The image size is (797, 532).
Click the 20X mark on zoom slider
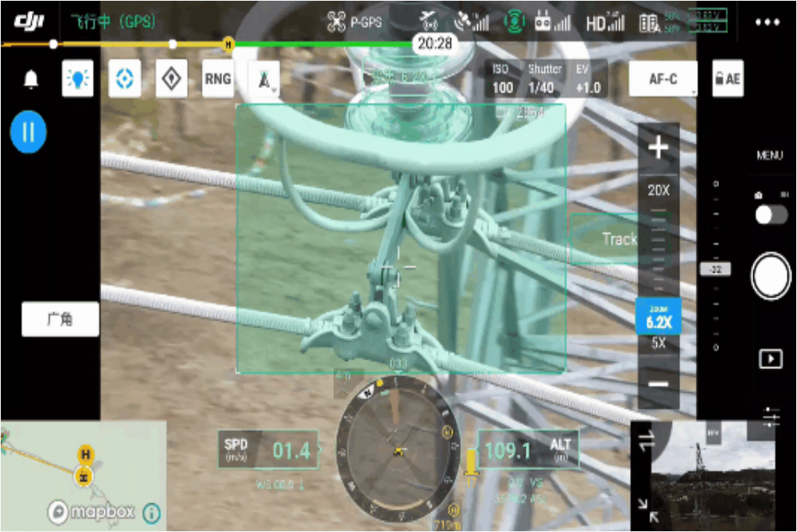tap(659, 190)
